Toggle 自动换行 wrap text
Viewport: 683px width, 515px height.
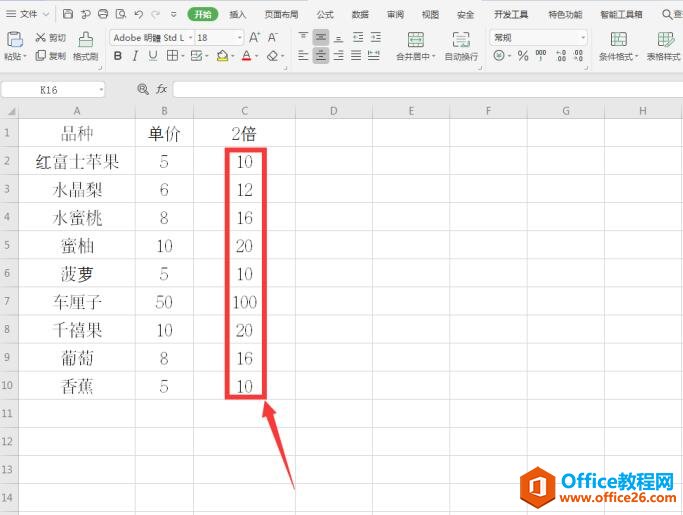tap(461, 46)
